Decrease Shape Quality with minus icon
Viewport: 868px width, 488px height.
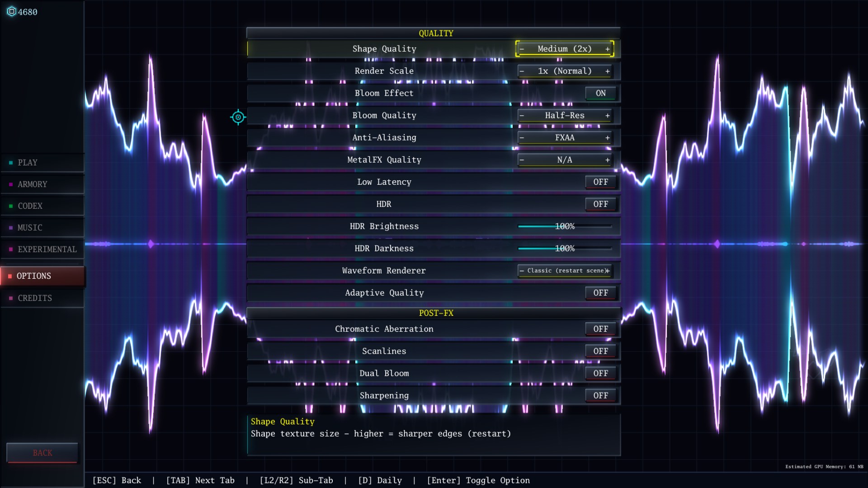522,49
